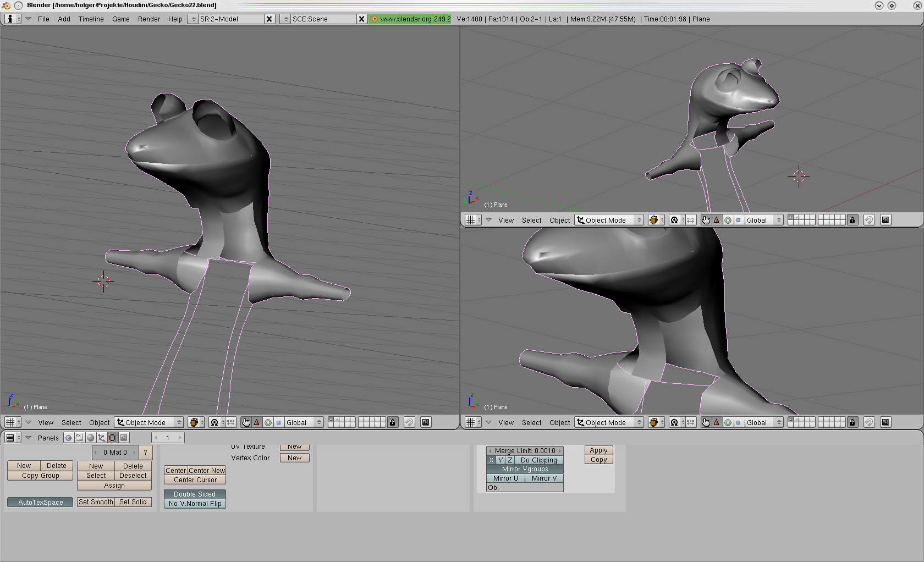The height and width of the screenshot is (562, 924).
Task: Enable the rotate manipulator ring in the left viewport
Action: (x=268, y=422)
